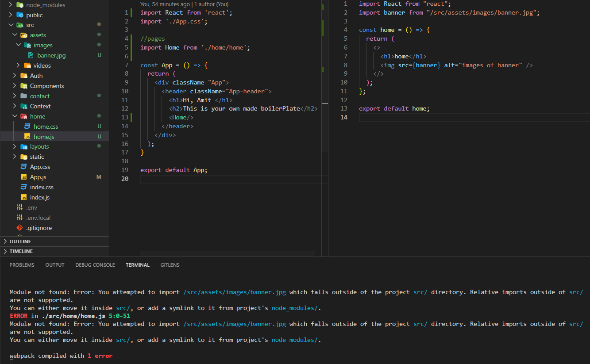Expand the videos folder chevron
The height and width of the screenshot is (364, 590).
tap(18, 66)
